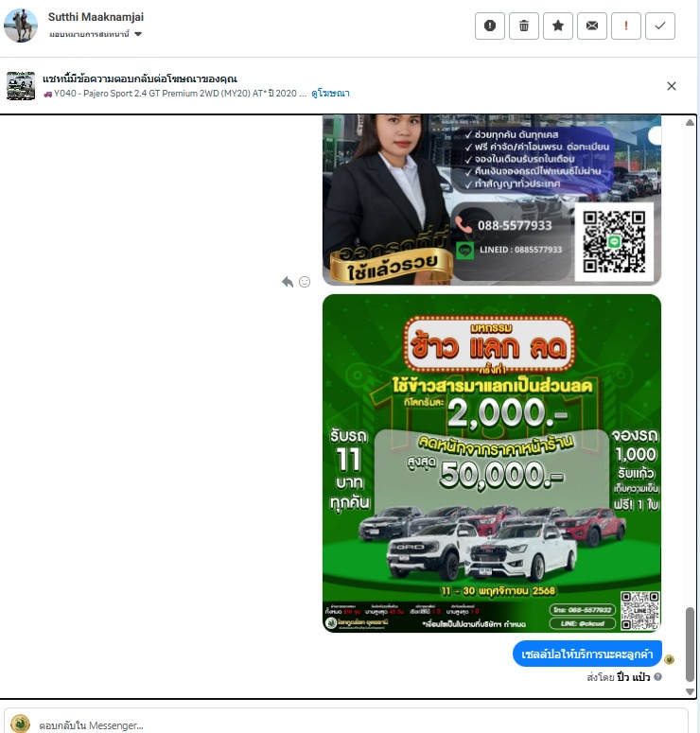Close the ad reply banner
700x733 pixels.
pyautogui.click(x=672, y=86)
